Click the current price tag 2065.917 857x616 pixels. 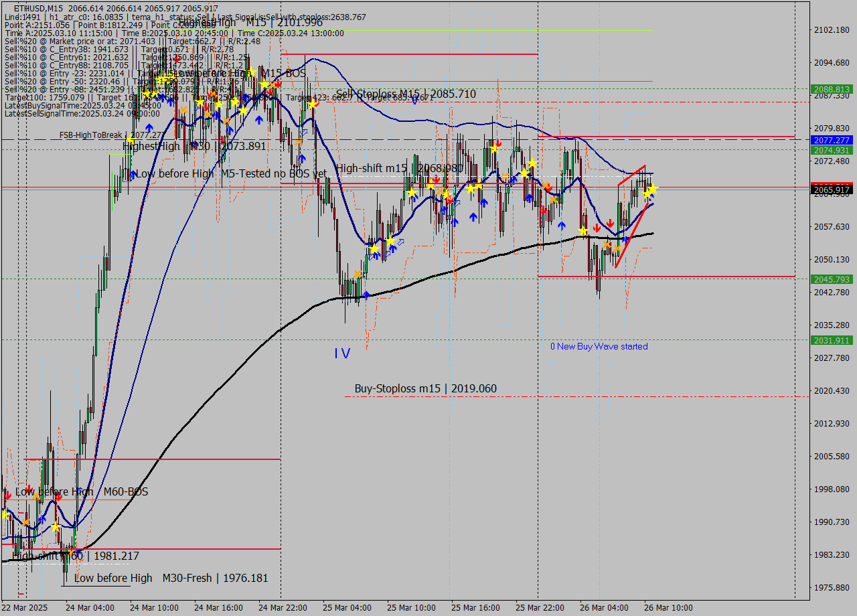831,190
